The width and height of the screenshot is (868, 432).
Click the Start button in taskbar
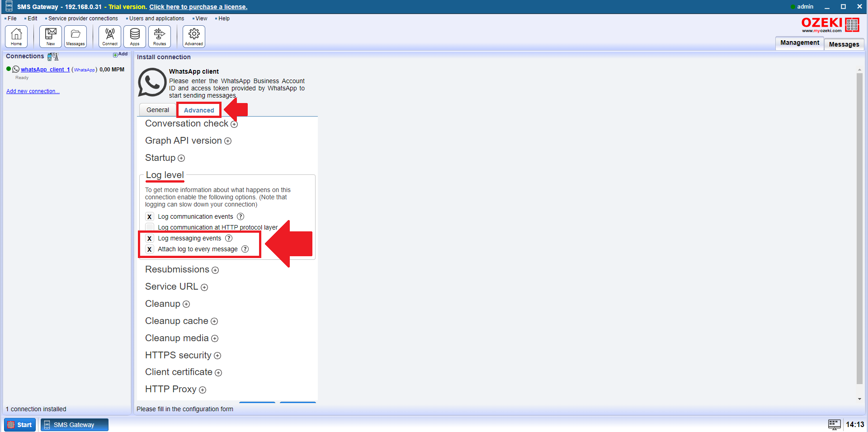point(20,425)
